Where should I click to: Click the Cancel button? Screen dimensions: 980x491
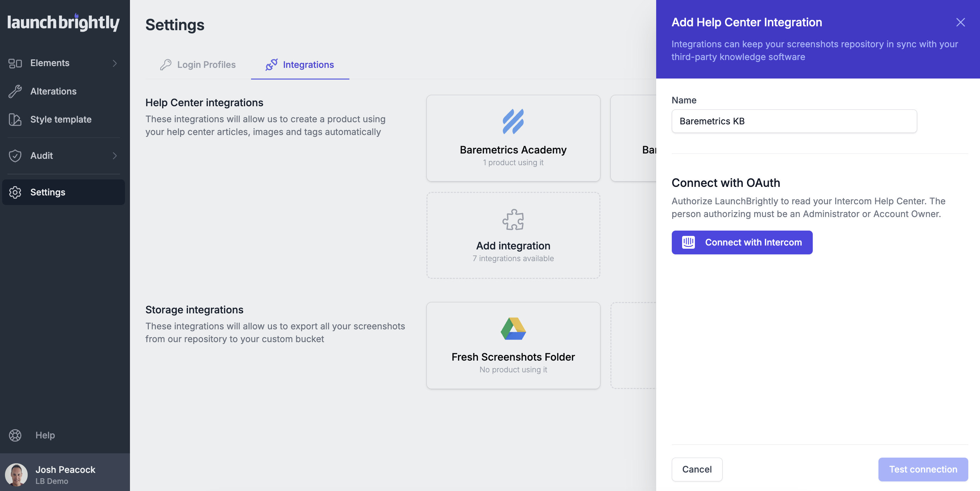tap(697, 469)
